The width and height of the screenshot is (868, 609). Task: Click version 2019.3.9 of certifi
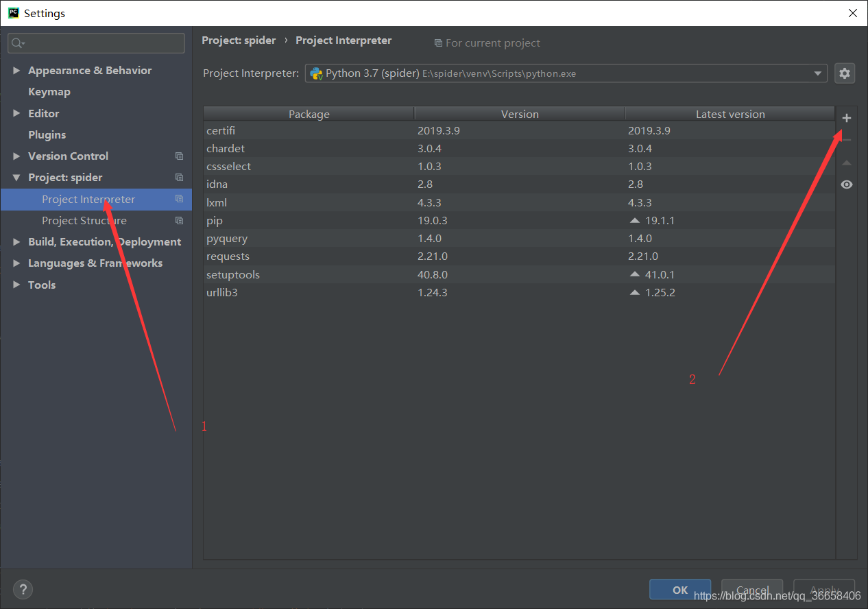click(x=439, y=130)
